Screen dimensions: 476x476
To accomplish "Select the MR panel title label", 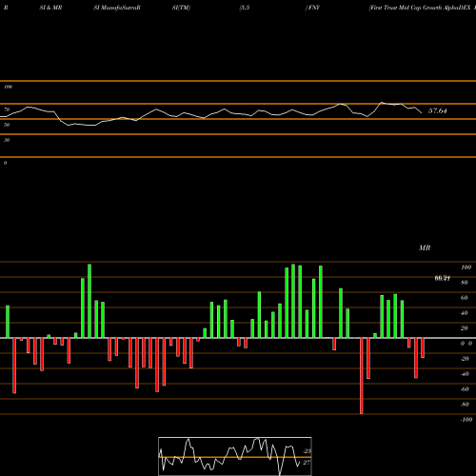I will pyautogui.click(x=425, y=248).
